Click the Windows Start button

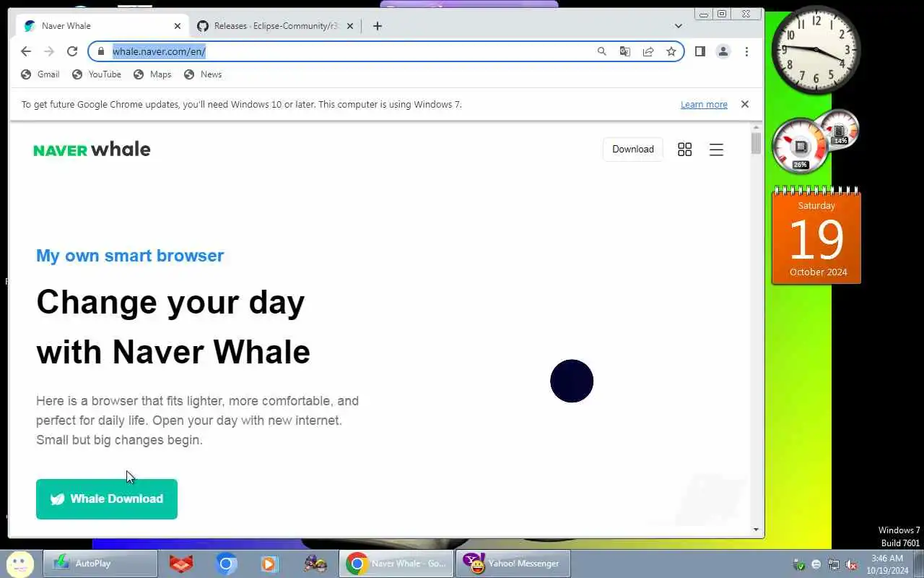point(19,564)
